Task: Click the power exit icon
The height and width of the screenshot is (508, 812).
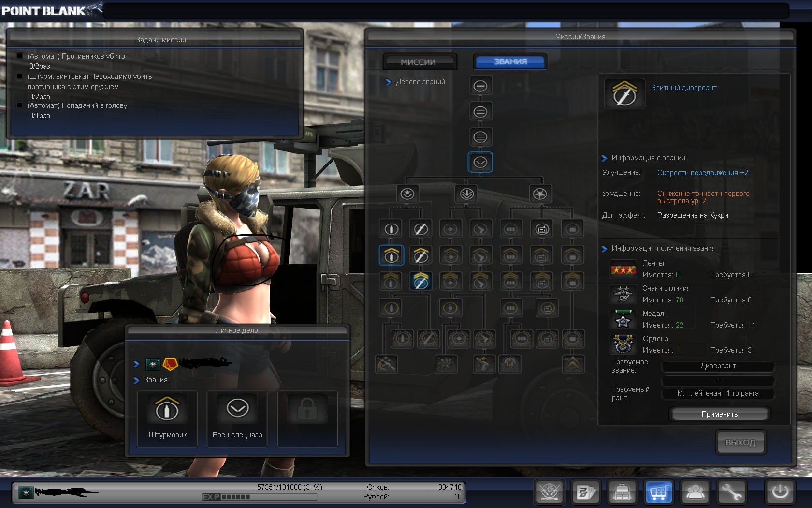Action: [x=780, y=493]
